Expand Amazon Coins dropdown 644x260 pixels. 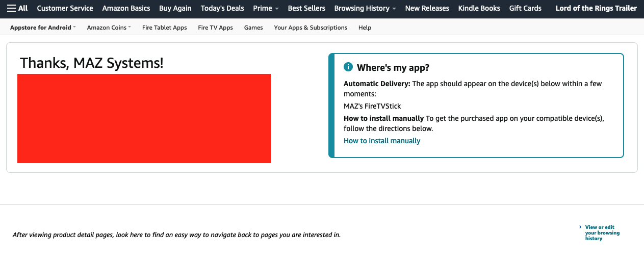tap(109, 28)
